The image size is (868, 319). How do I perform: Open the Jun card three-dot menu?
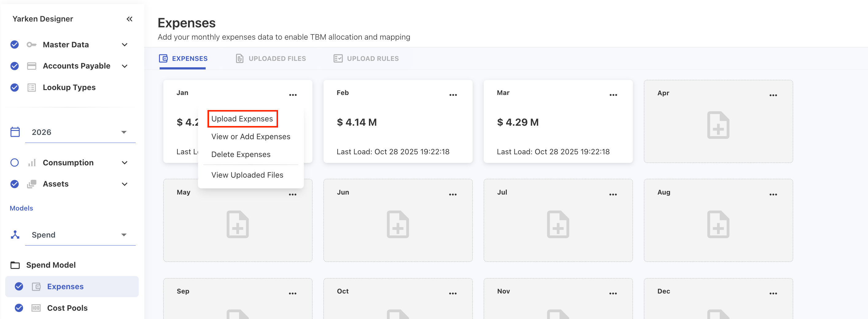click(452, 195)
